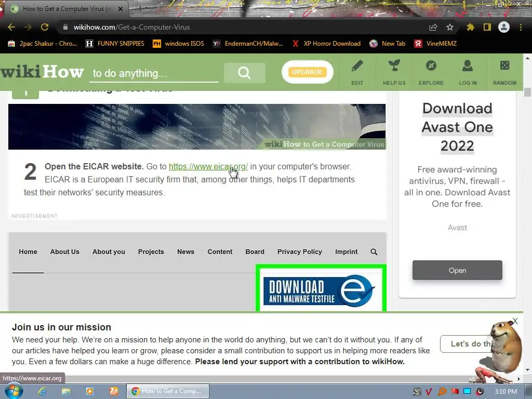The height and width of the screenshot is (399, 532).
Task: Open Chrome three-dot menu
Action: (521, 27)
